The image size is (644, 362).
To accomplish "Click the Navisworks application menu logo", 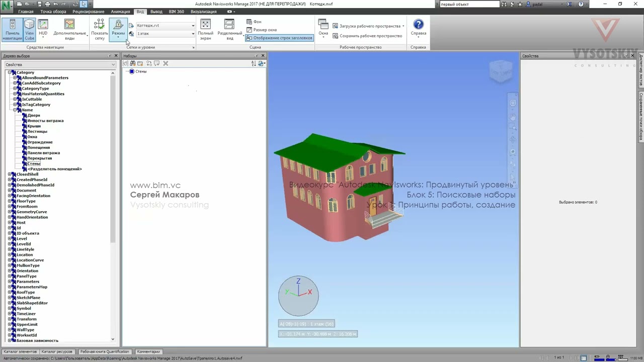I will (x=7, y=8).
